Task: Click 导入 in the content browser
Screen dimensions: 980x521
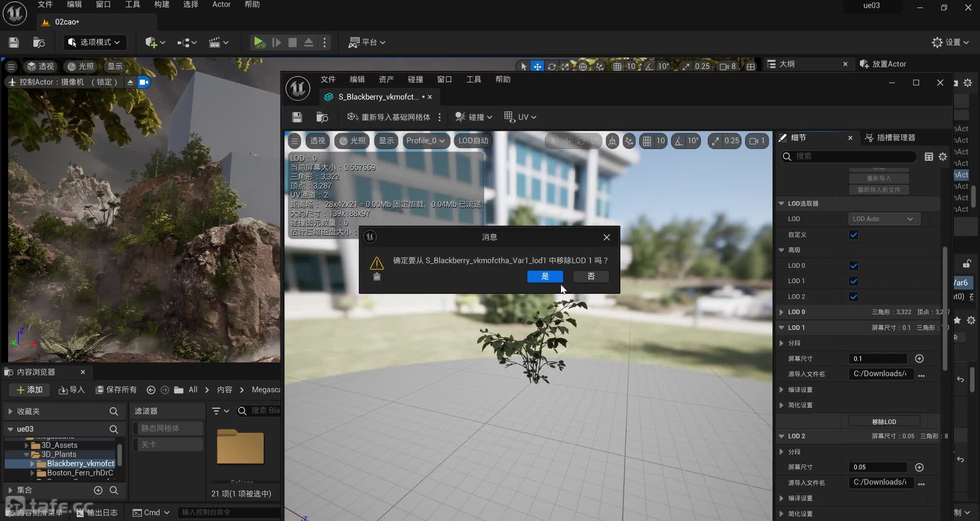Action: tap(71, 390)
